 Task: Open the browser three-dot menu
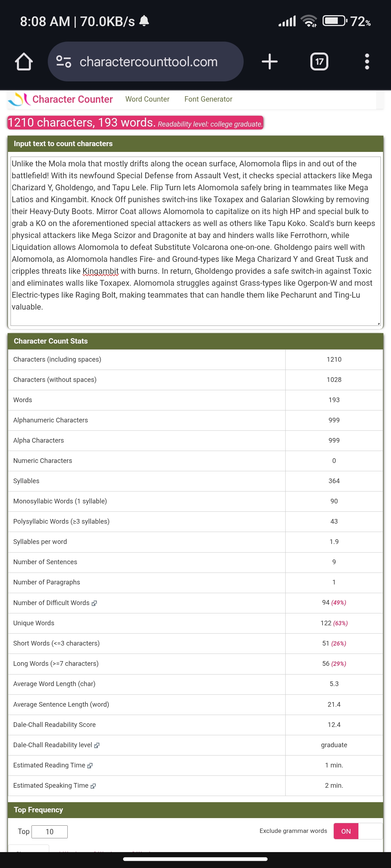(367, 61)
